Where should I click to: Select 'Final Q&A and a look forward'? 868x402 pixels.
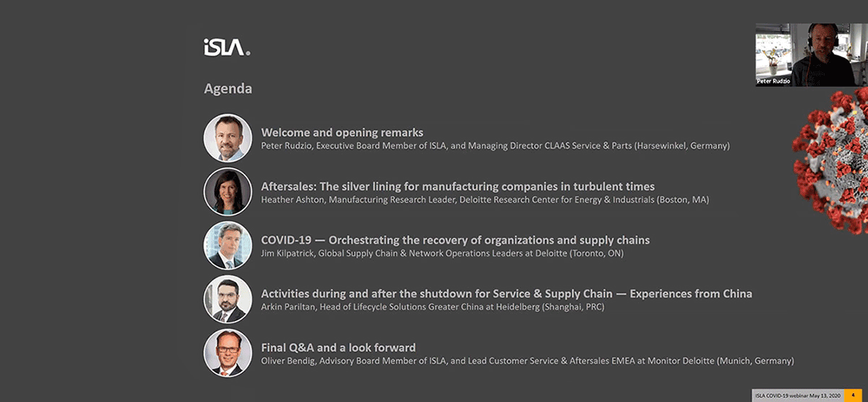(x=338, y=348)
